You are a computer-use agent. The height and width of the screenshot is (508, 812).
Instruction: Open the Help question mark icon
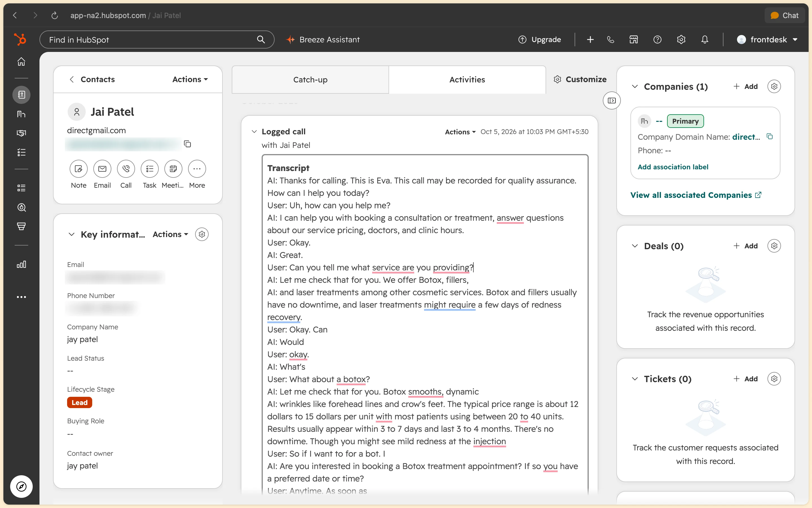point(657,40)
